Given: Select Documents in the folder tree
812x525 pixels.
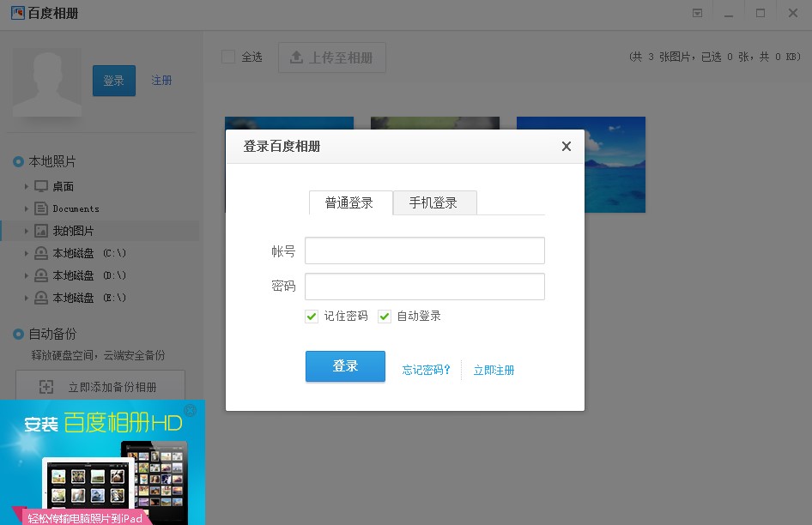Looking at the screenshot, I should tap(76, 208).
